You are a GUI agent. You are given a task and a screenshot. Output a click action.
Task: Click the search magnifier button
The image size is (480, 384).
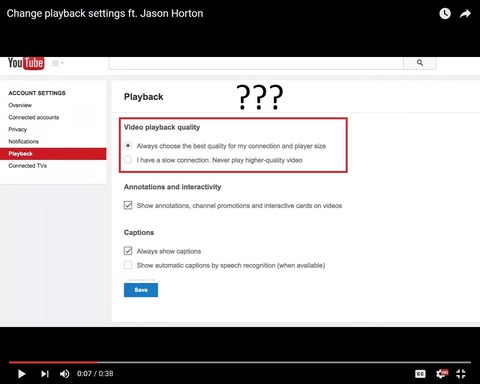[x=420, y=63]
